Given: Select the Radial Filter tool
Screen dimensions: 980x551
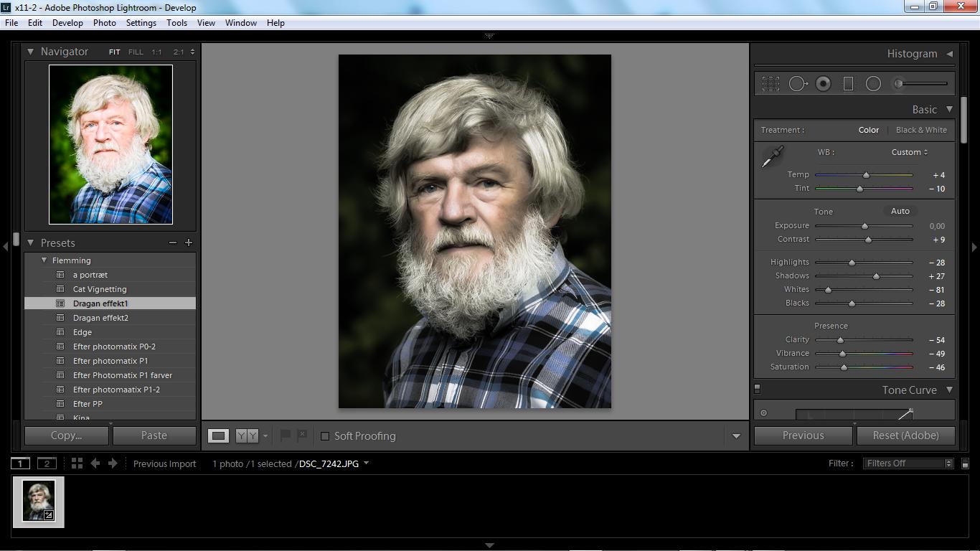Looking at the screenshot, I should pos(873,84).
